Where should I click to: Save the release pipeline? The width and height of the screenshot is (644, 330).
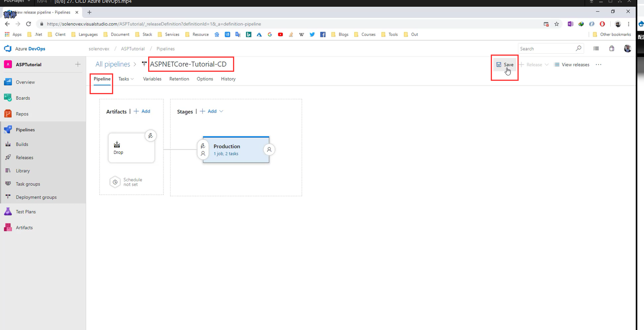tap(505, 65)
